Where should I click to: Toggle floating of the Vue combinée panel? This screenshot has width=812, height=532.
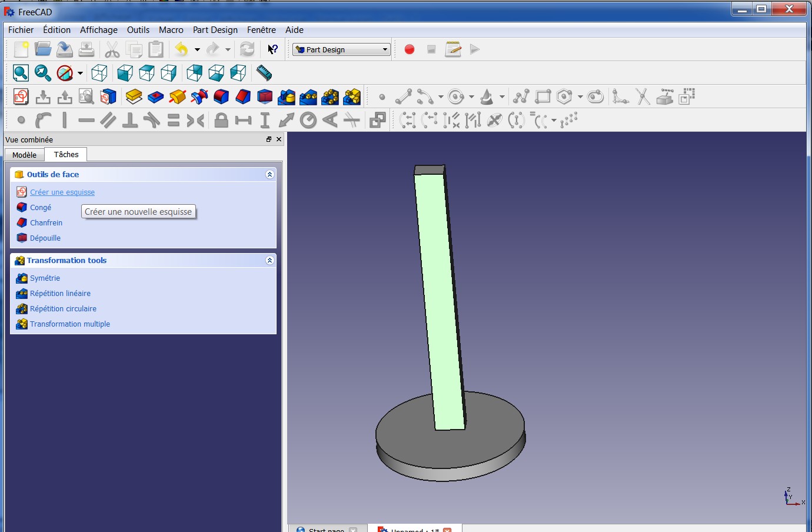(269, 139)
